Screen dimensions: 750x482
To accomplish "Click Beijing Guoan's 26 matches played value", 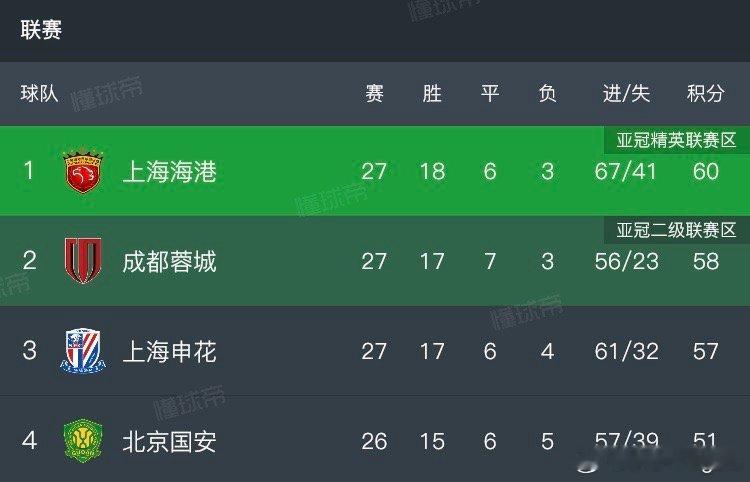I will point(374,441).
